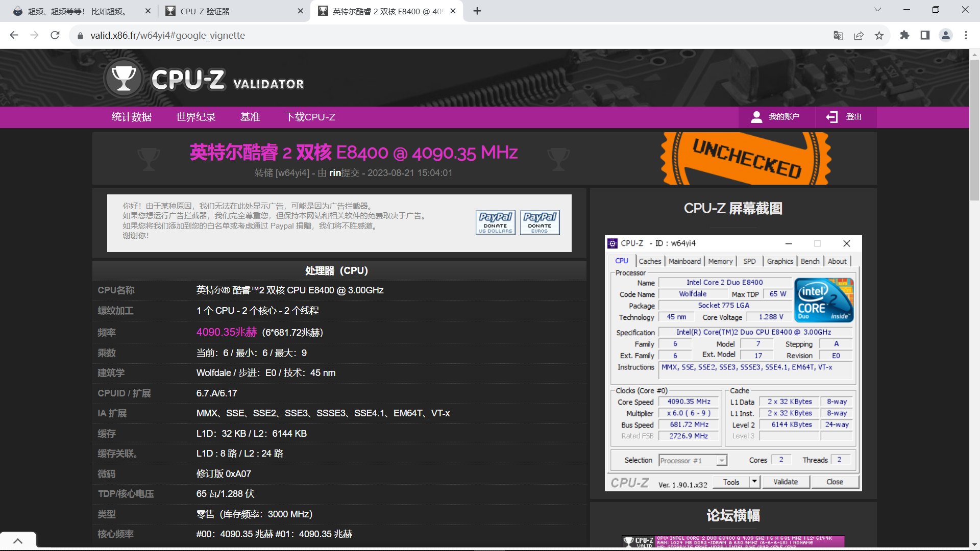Image resolution: width=980 pixels, height=551 pixels.
Task: Click the PayPal Donate Euros button
Action: point(540,223)
